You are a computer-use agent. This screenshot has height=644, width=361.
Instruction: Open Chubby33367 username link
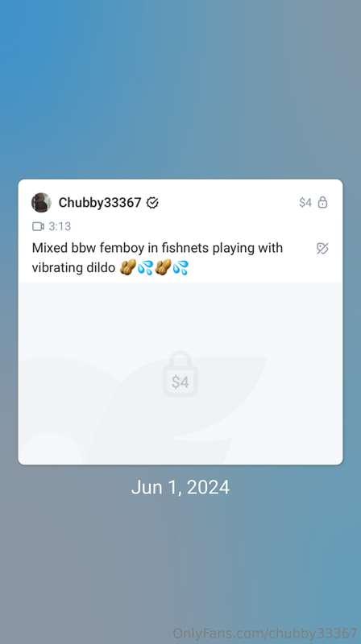coord(100,203)
